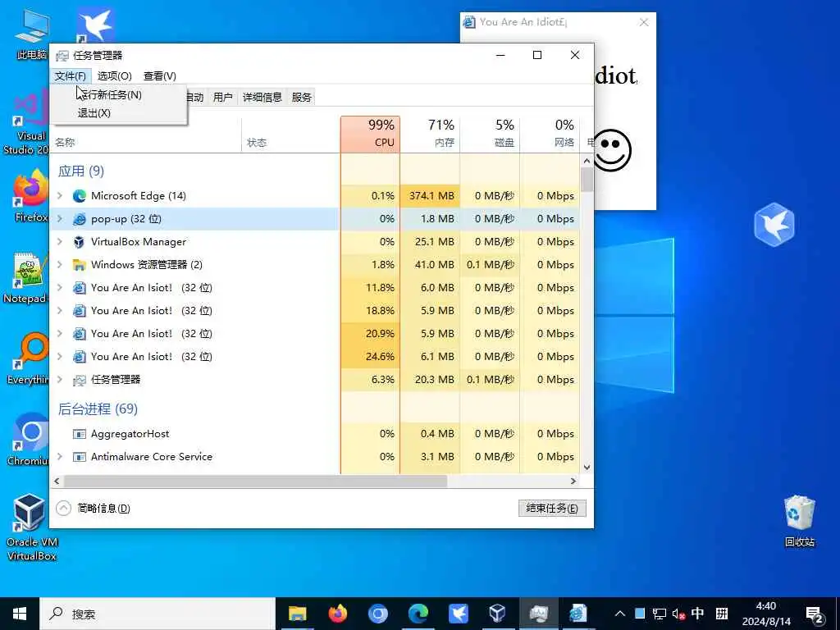The image size is (840, 630).
Task: Select the VirtualBox Manager process icon
Action: (x=80, y=242)
